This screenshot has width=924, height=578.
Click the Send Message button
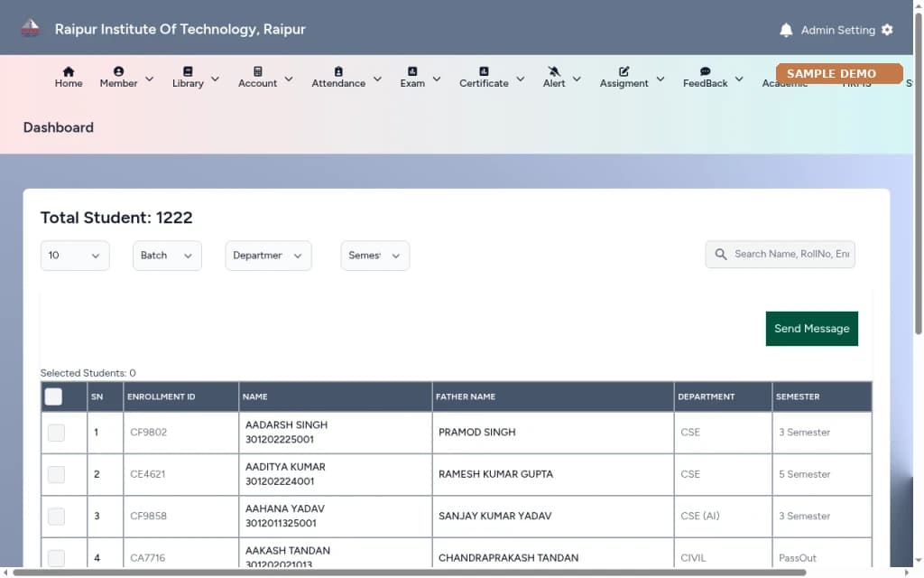click(x=811, y=329)
